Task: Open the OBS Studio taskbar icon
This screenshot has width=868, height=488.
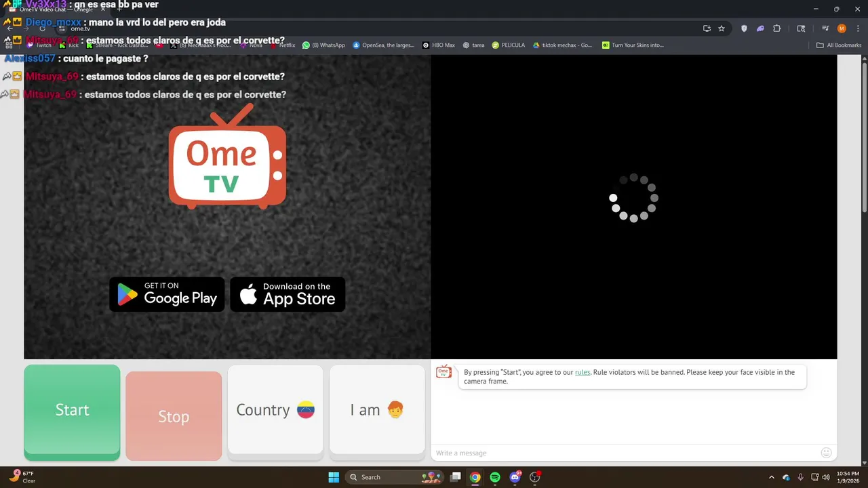Action: pos(534,477)
